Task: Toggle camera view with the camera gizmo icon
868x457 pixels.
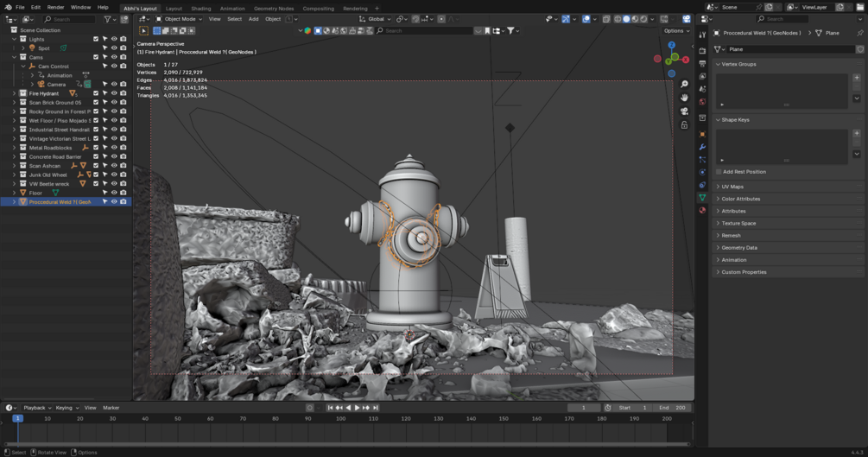Action: pyautogui.click(x=684, y=111)
